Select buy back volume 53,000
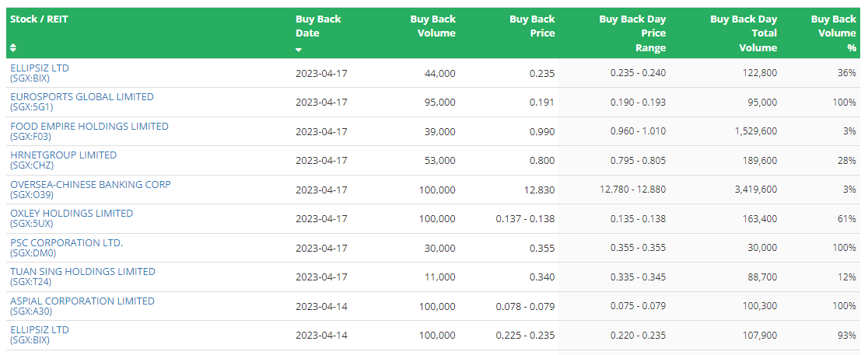 441,160
